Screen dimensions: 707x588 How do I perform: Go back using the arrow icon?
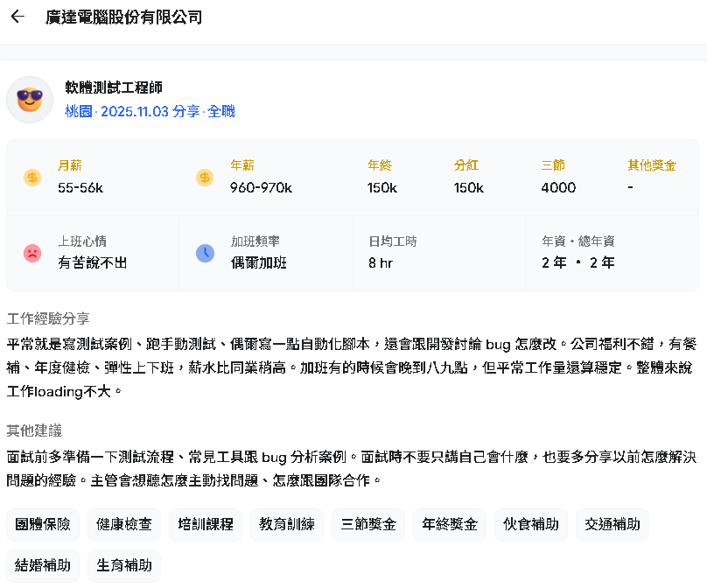17,17
